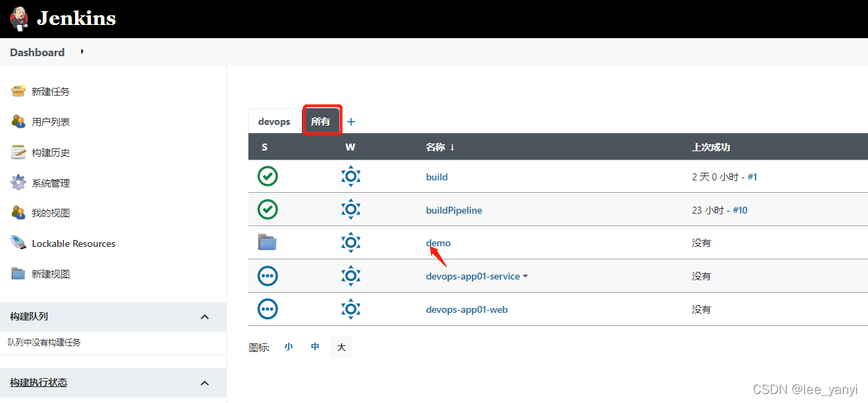Screen dimensions: 868x403
Task: Switch to the devops view tab
Action: (274, 121)
